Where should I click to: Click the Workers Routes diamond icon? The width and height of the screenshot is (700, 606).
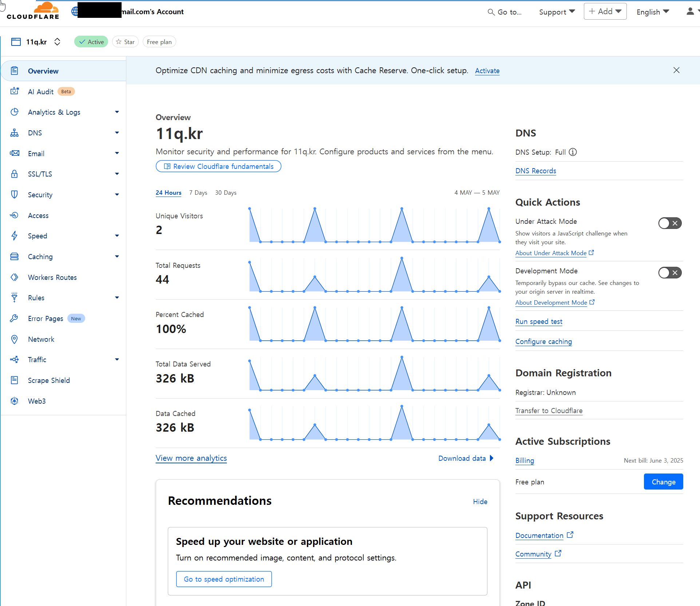pos(14,277)
